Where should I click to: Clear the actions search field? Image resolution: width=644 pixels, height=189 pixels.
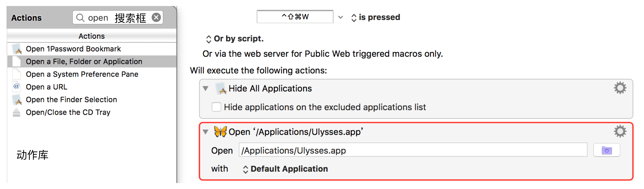click(156, 18)
